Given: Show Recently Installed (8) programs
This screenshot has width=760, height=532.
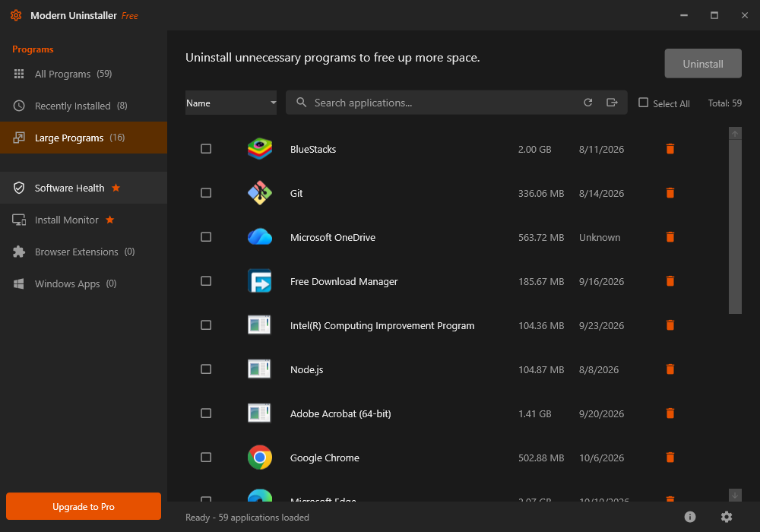Looking at the screenshot, I should (x=84, y=106).
